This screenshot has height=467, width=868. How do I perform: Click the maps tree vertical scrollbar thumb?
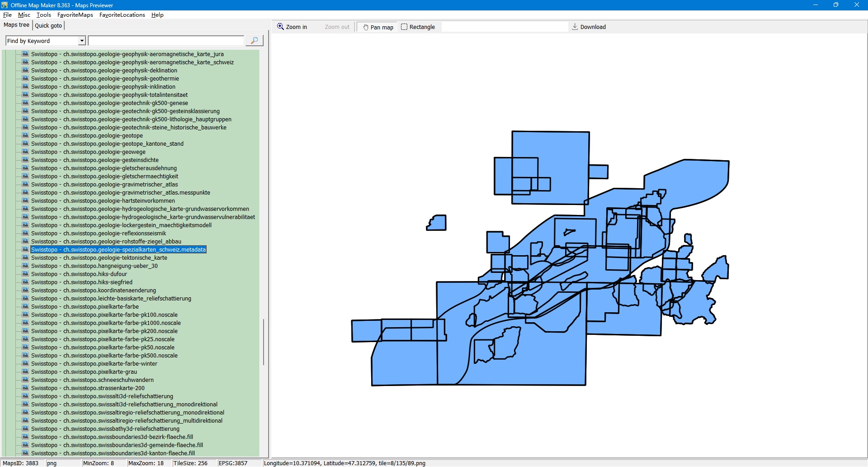pyautogui.click(x=264, y=342)
